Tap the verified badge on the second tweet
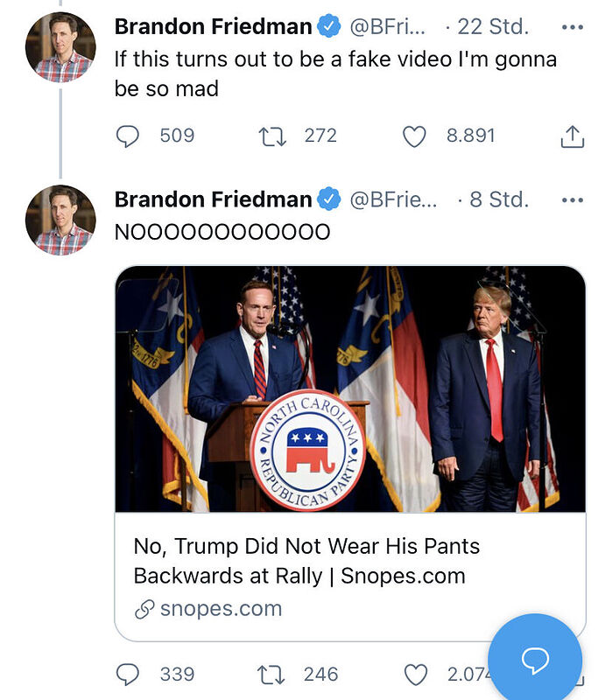The image size is (612, 700). coord(329,199)
